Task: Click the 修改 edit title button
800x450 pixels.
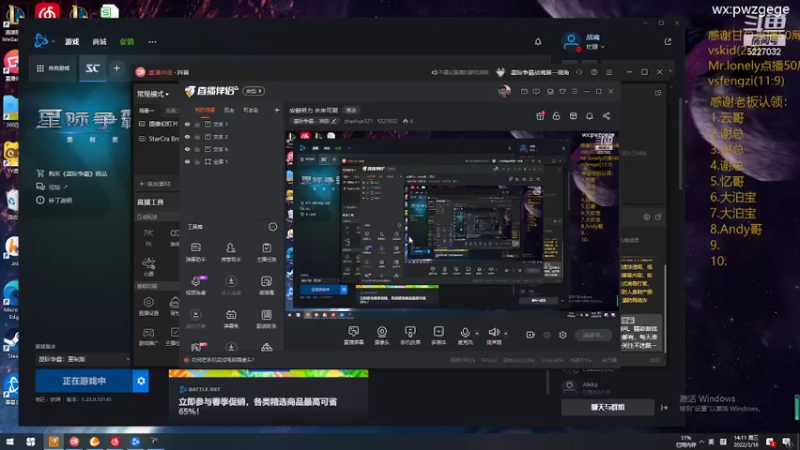Action: (x=351, y=110)
